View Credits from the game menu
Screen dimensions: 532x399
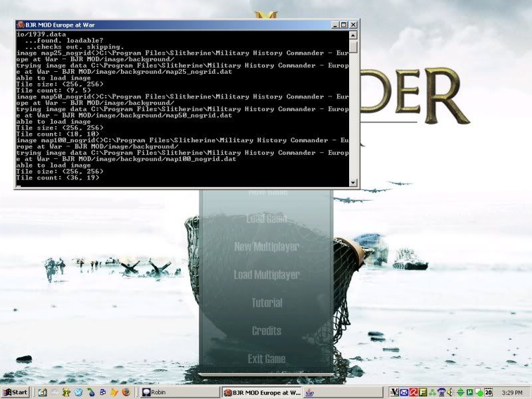(x=267, y=331)
